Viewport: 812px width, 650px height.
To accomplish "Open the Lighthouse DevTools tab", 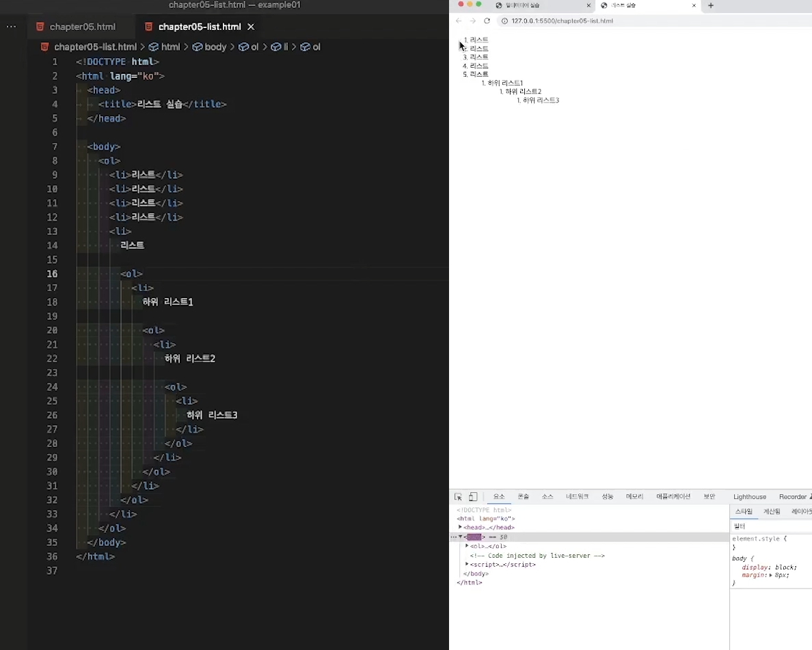I will [x=749, y=497].
